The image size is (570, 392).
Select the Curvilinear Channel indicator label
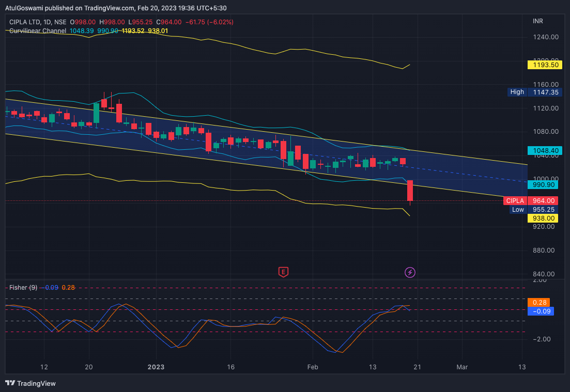38,31
